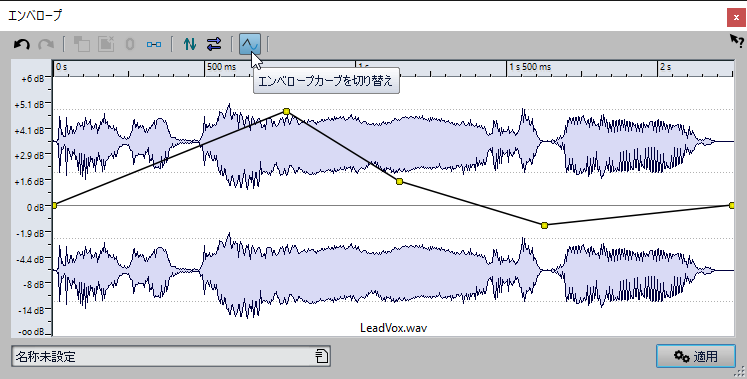Click the reverse envelope time sequence icon
The height and width of the screenshot is (379, 747).
point(214,44)
